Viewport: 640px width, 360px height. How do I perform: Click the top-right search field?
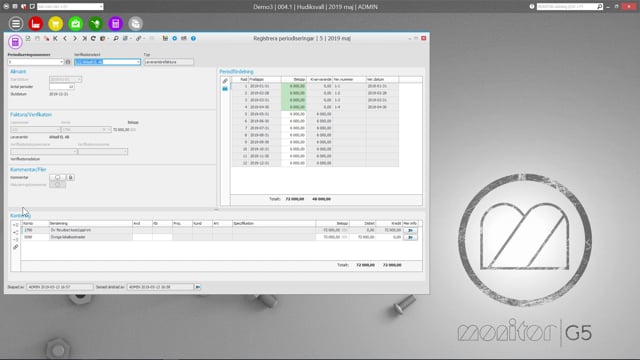pyautogui.click(x=570, y=7)
